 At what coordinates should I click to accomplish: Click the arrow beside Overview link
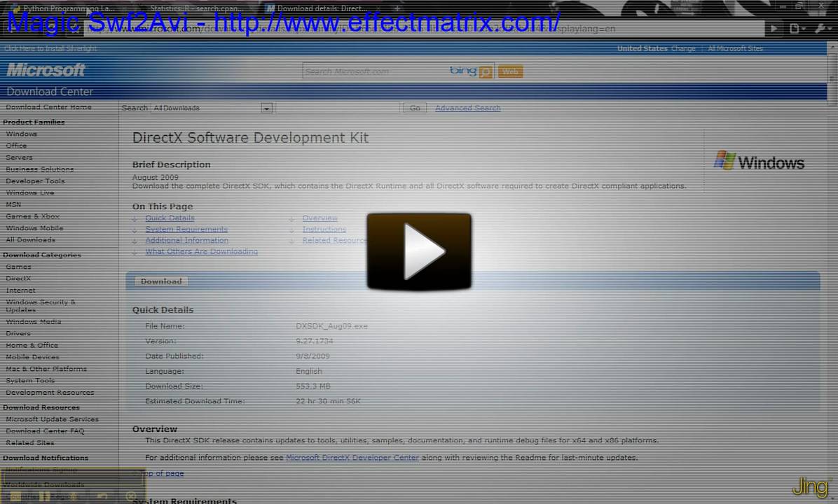click(x=291, y=218)
